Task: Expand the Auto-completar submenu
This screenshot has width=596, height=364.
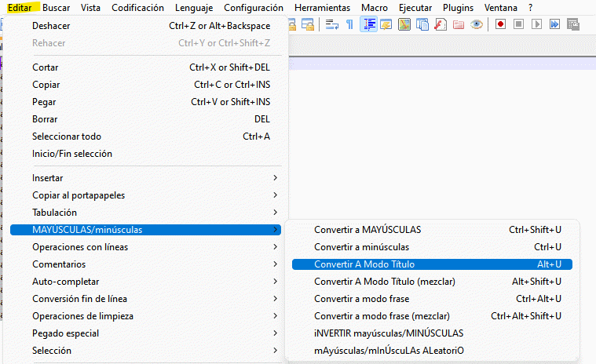Action: 145,282
